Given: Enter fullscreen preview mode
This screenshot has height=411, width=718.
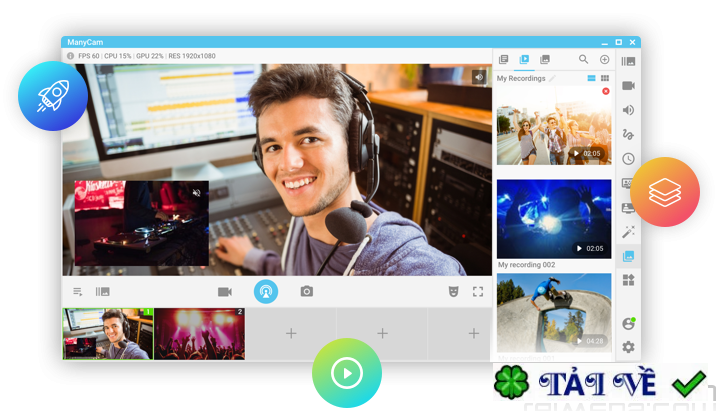Looking at the screenshot, I should coord(478,292).
